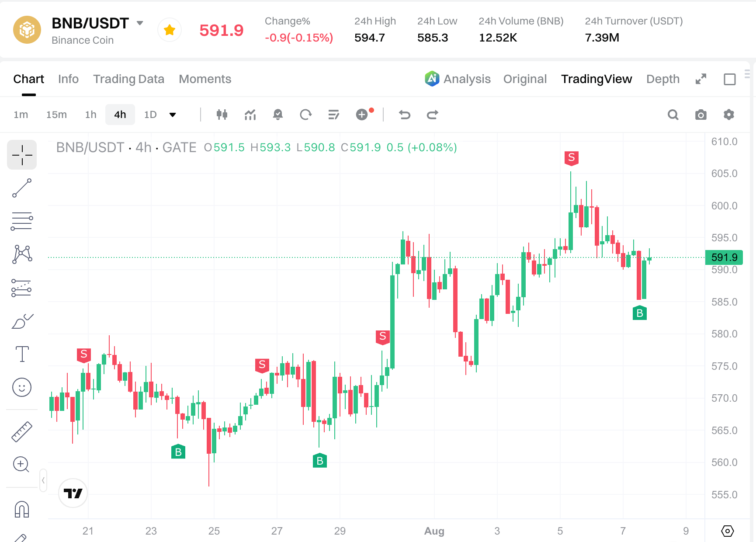
Task: Click the 24h High value 594.7
Action: 370,38
